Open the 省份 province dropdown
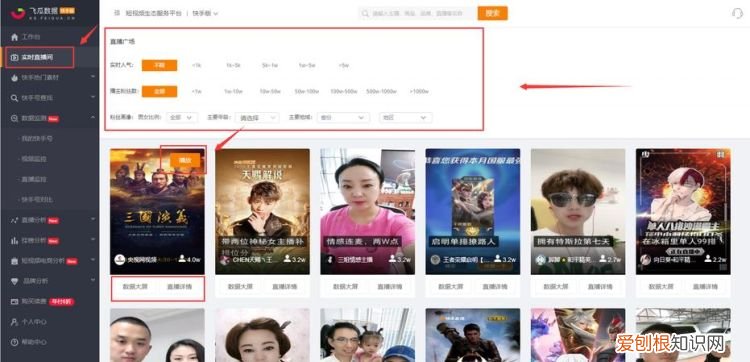The image size is (750, 362). pyautogui.click(x=343, y=117)
